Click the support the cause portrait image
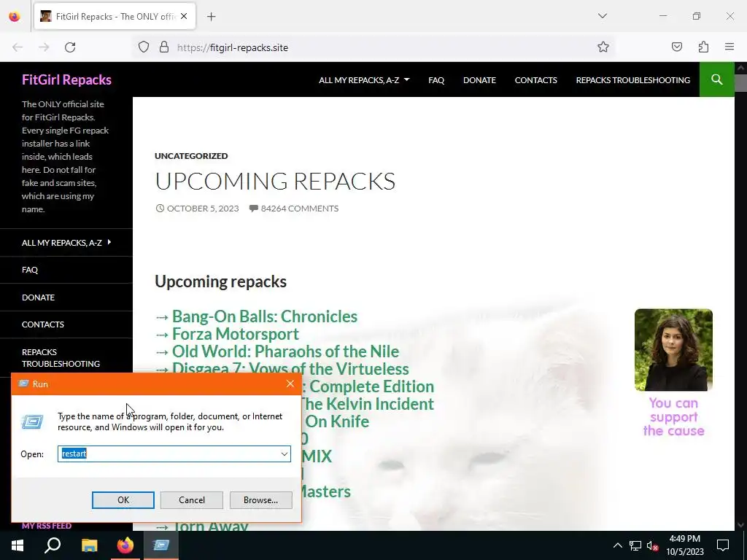The height and width of the screenshot is (560, 747). (673, 349)
